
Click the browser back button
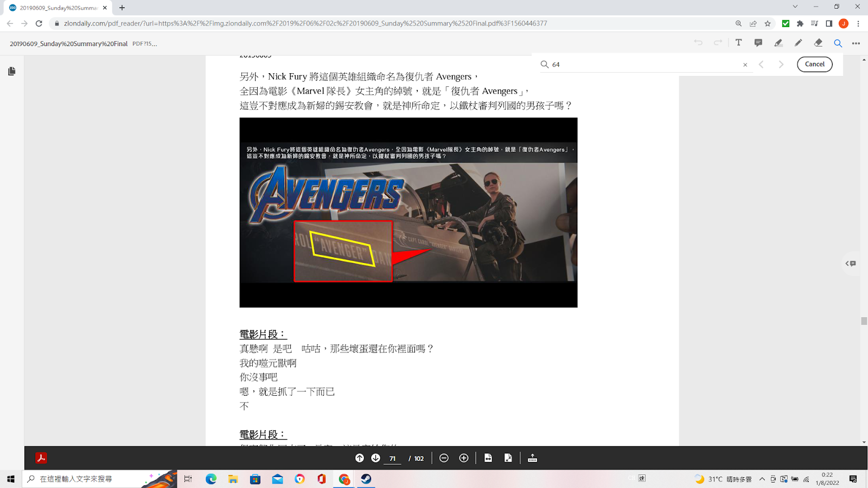click(x=10, y=23)
